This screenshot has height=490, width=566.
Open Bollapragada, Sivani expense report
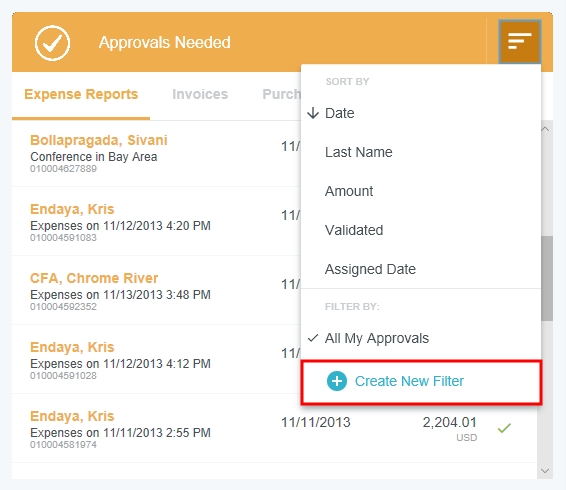point(156,153)
